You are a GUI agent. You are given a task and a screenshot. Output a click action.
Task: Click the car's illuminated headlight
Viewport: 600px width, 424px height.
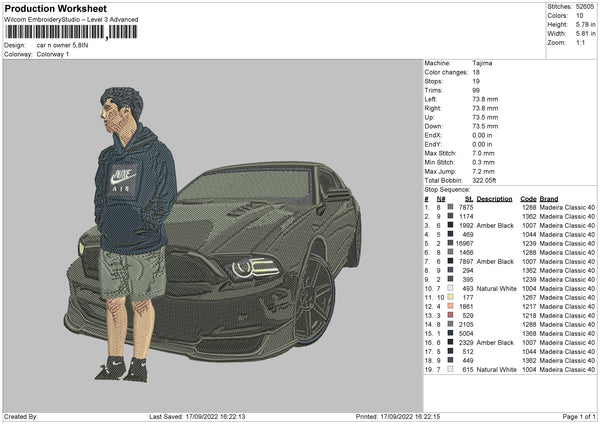point(255,266)
